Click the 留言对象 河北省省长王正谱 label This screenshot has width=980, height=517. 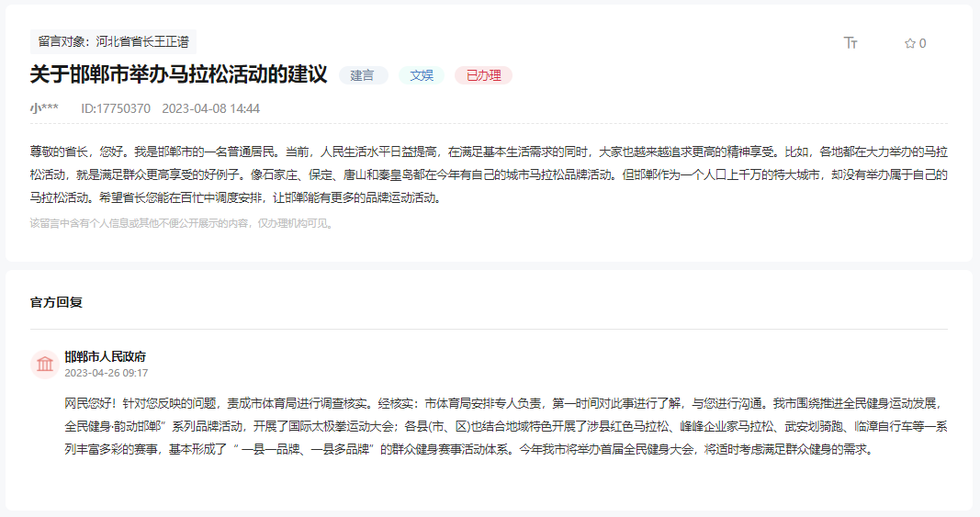click(113, 42)
